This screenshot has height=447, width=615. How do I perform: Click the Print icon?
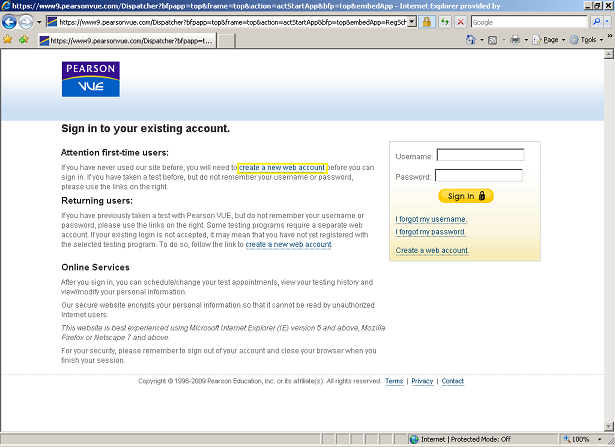[515, 40]
